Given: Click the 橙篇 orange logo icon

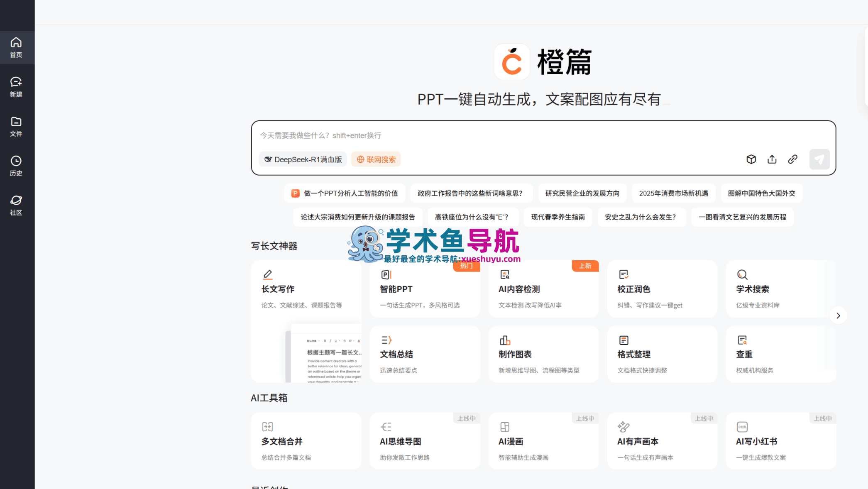Looking at the screenshot, I should [512, 62].
